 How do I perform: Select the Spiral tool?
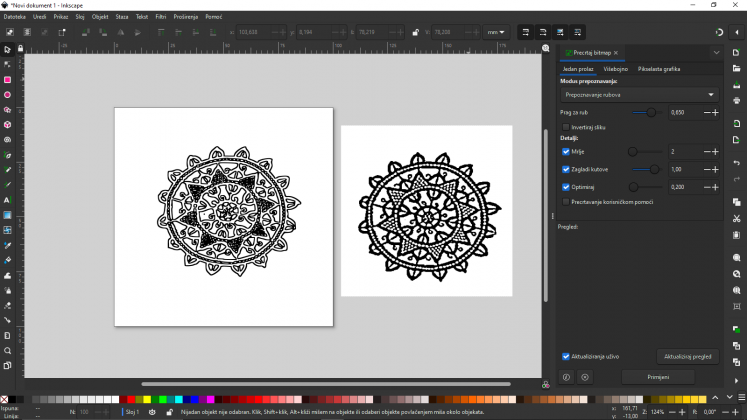click(x=7, y=140)
